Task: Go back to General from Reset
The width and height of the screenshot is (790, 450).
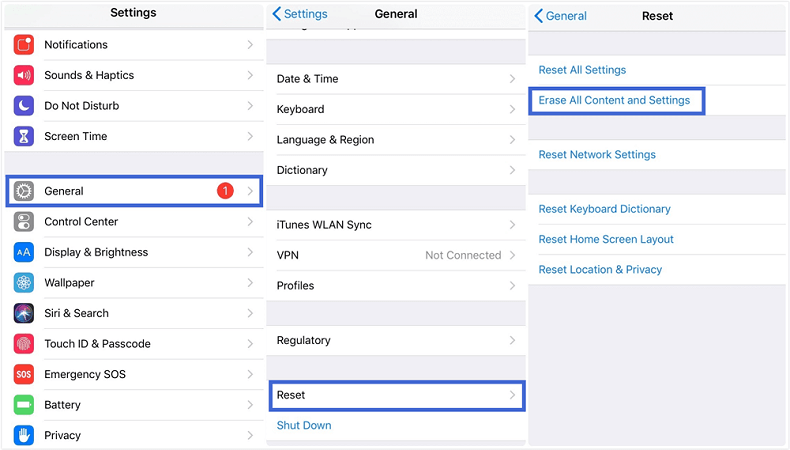Action: tap(561, 16)
